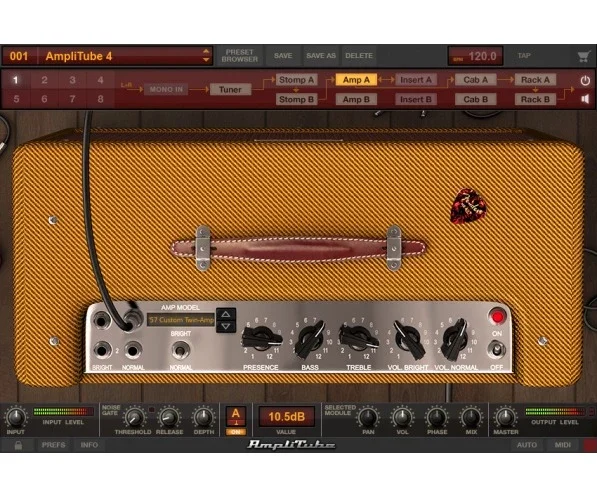
Task: Open PREFS in the bottom bar
Action: click(53, 445)
